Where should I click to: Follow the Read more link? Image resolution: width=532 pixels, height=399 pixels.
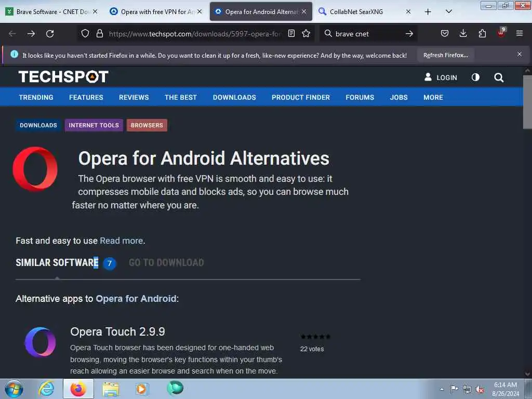tap(121, 241)
